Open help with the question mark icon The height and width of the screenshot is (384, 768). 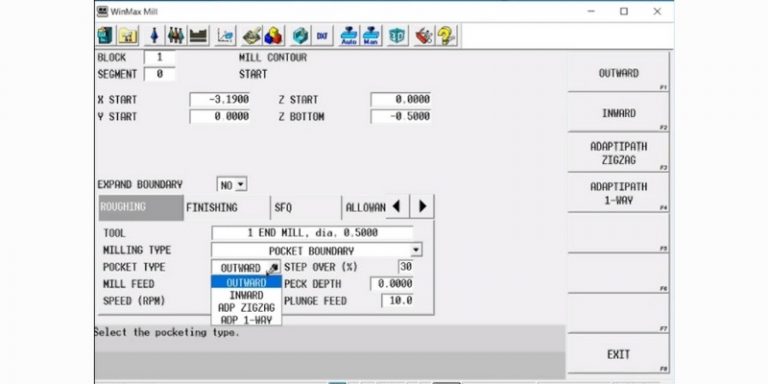coord(446,36)
